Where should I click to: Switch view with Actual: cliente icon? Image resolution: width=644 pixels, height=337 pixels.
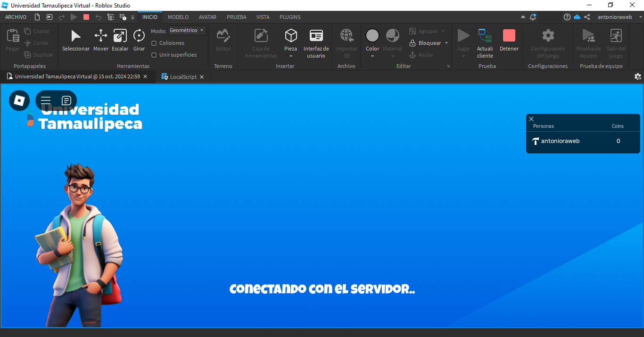click(x=485, y=43)
